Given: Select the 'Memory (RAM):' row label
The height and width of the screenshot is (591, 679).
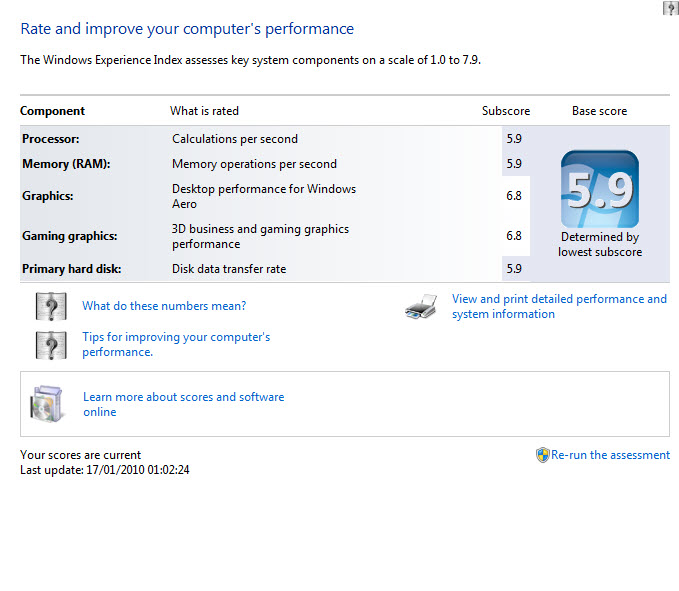Looking at the screenshot, I should 66,164.
